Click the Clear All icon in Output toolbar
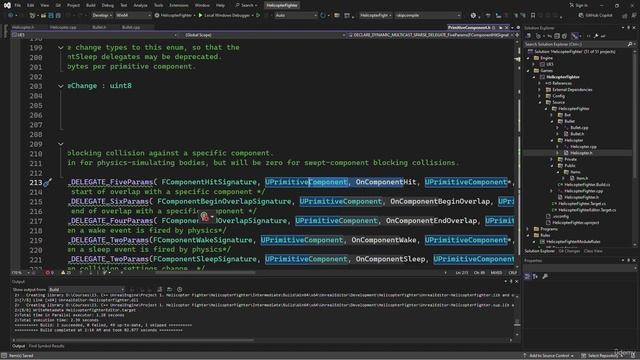This screenshot has width=640, height=360. [x=160, y=289]
